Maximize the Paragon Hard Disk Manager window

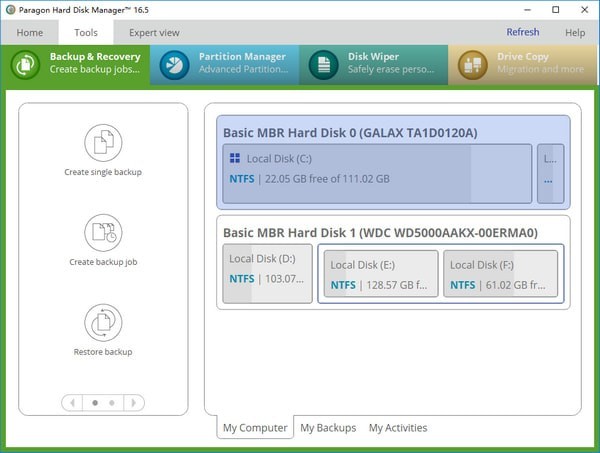[556, 10]
